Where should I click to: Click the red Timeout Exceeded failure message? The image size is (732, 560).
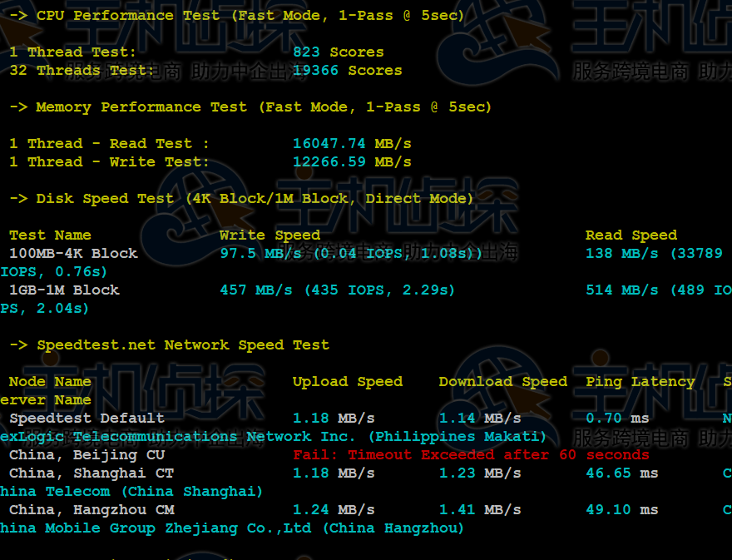471,455
